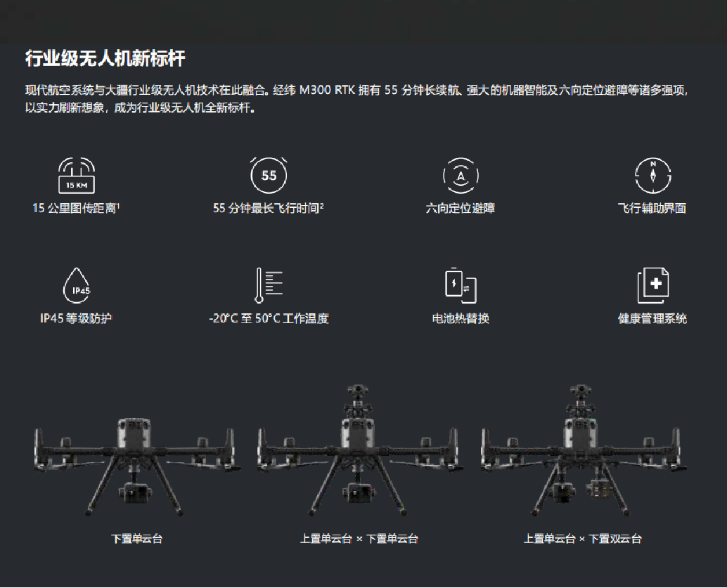Click the 15 公里图传距离 label
Image resolution: width=727 pixels, height=588 pixels.
tap(76, 208)
